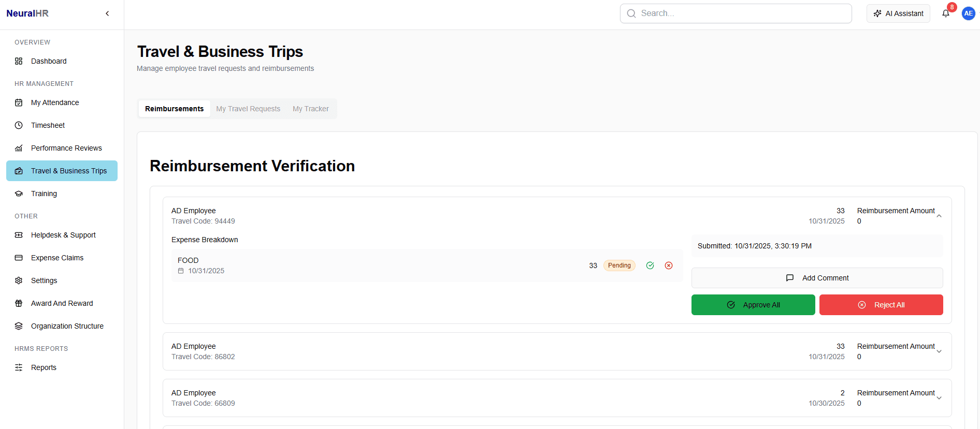This screenshot has width=980, height=429.
Task: Click the Organization Structure layers icon
Action: [19, 326]
